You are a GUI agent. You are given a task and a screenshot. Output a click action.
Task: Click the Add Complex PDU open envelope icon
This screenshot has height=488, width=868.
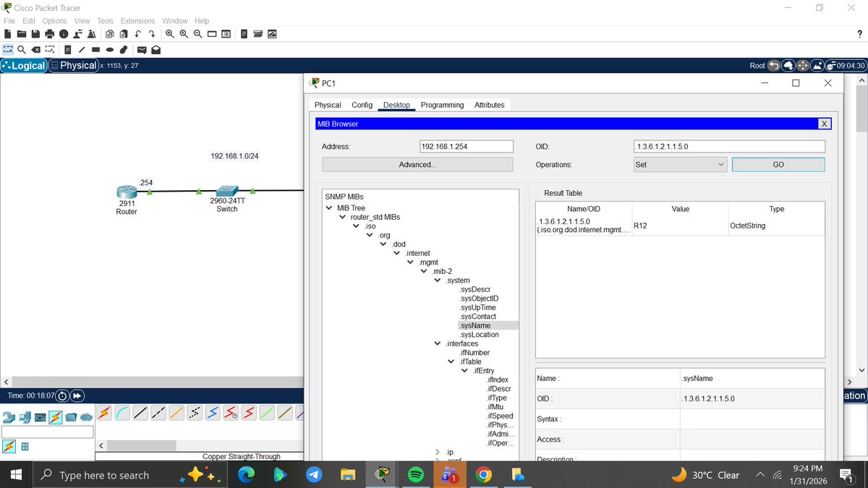coord(156,50)
